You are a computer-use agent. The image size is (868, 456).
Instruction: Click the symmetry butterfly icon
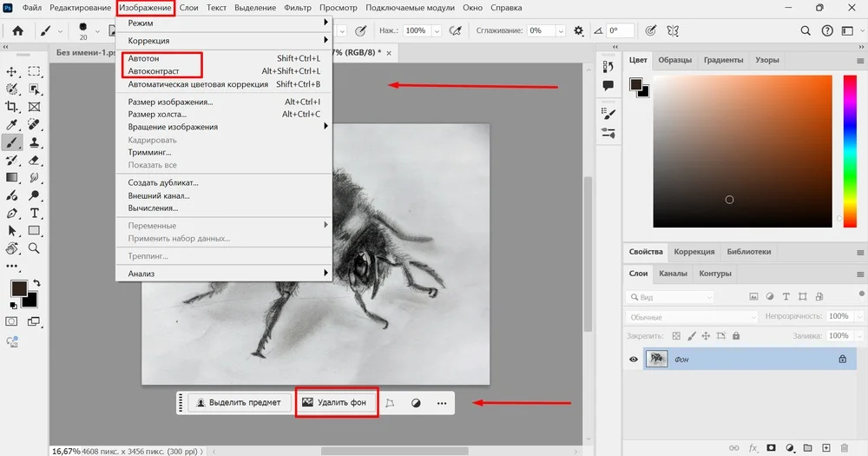pyautogui.click(x=672, y=30)
